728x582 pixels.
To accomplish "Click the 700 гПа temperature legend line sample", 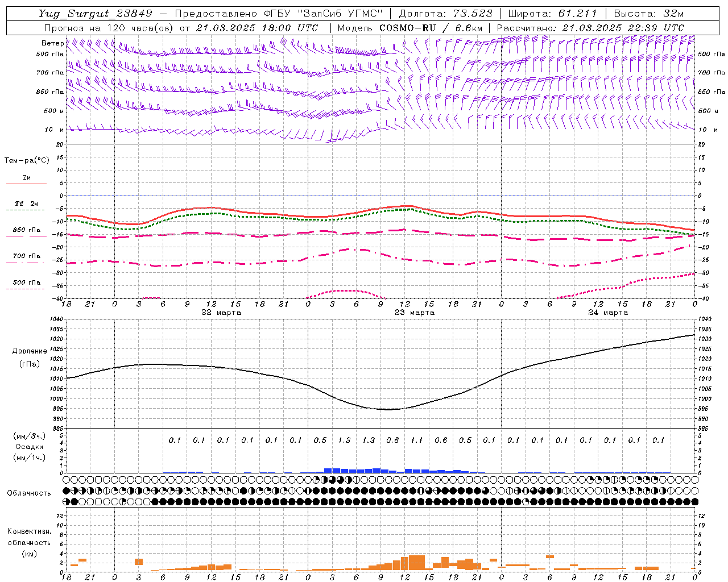I will point(26,263).
